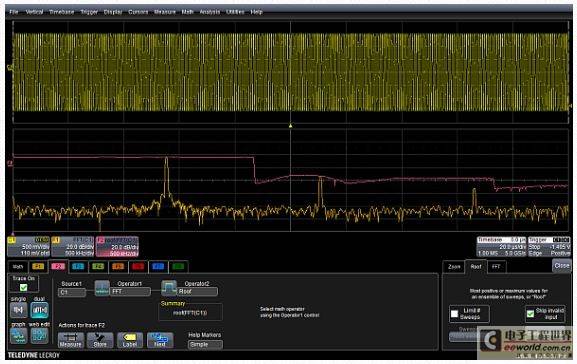Open the Vertical menu
This screenshot has height=364, width=577.
(34, 12)
